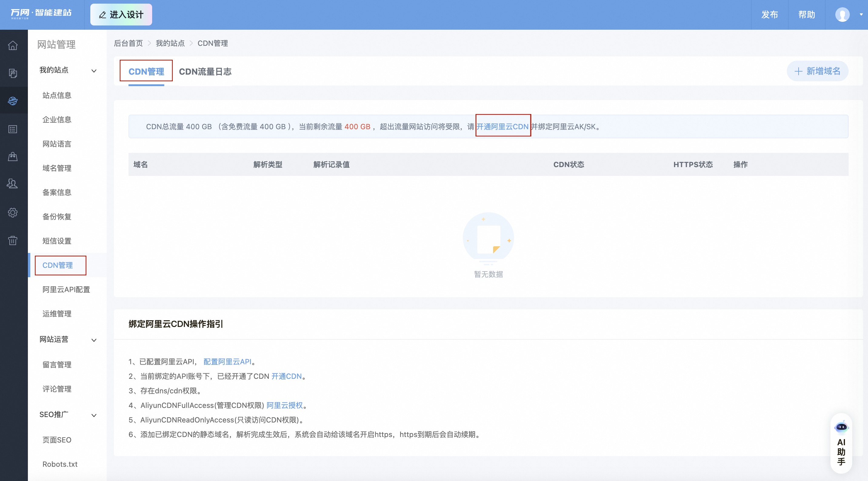Viewport: 868px width, 481px height.
Task: Open 页面SEO in the sidebar
Action: coord(57,440)
